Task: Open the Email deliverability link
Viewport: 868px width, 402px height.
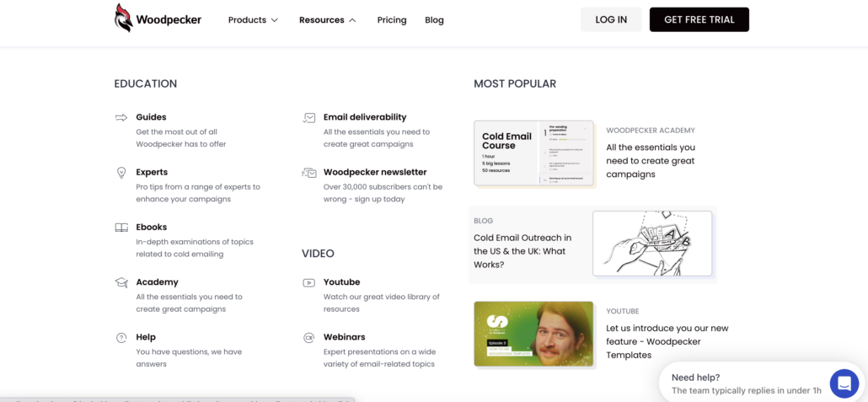Action: (x=365, y=117)
